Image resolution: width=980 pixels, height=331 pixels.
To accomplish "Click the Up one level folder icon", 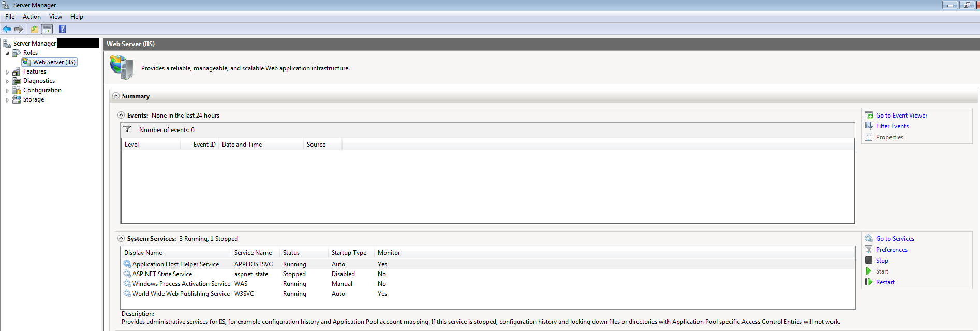I will 34,29.
